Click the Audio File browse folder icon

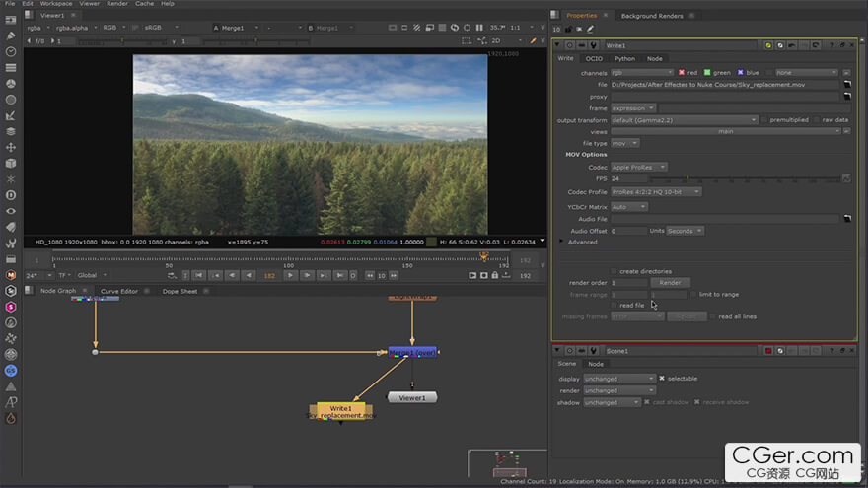847,219
